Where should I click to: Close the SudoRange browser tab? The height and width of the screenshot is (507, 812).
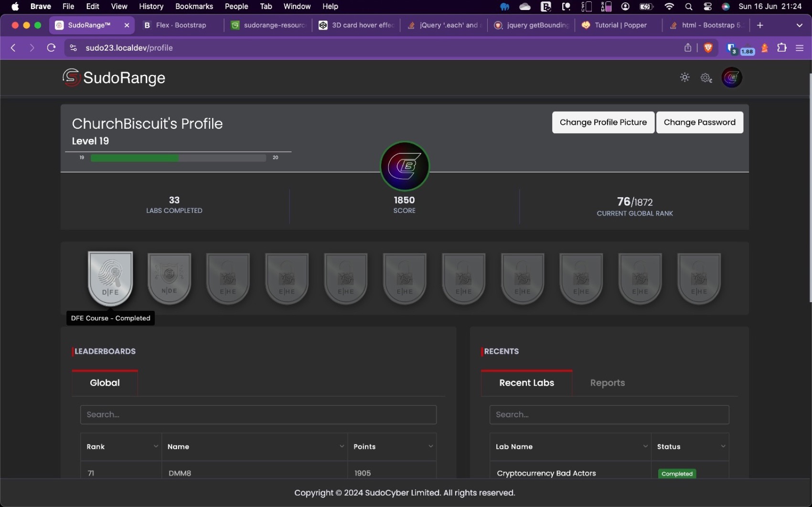pyautogui.click(x=127, y=25)
